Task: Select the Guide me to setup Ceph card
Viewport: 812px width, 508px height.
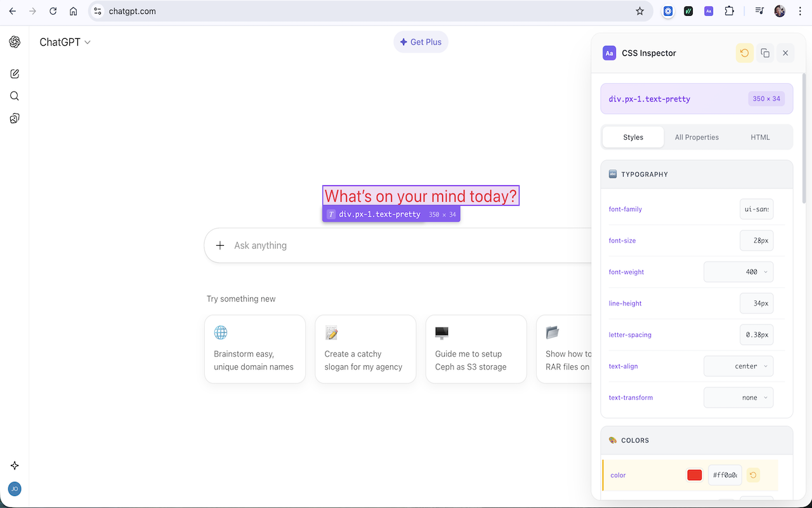Action: click(476, 349)
